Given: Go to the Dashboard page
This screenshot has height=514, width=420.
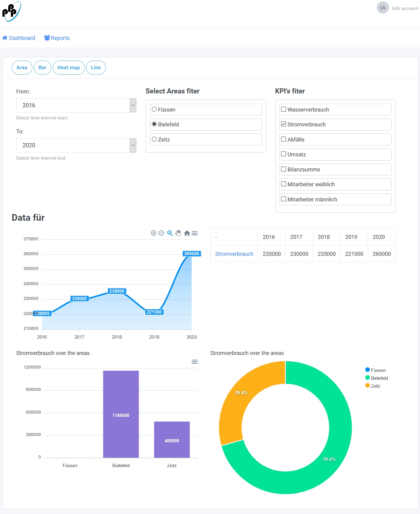Looking at the screenshot, I should [19, 38].
